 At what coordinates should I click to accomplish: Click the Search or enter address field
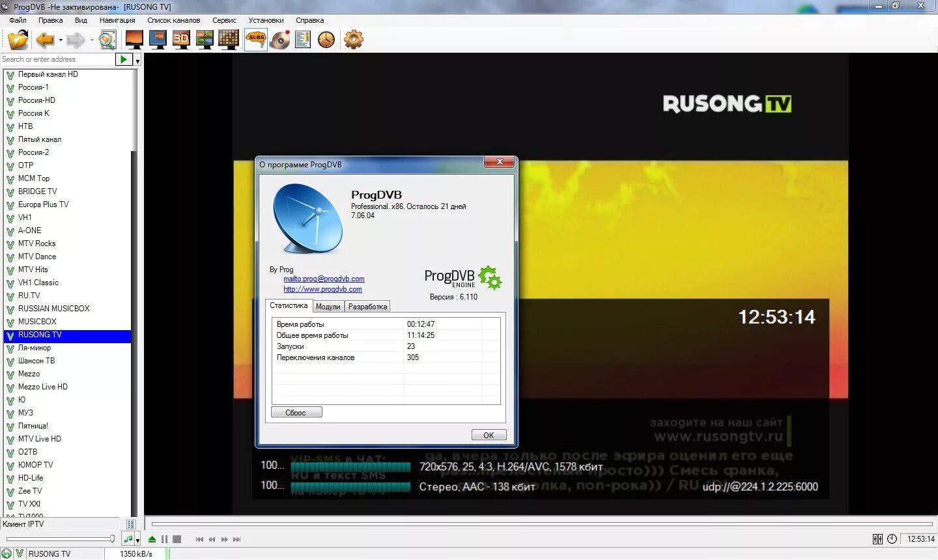(x=57, y=59)
